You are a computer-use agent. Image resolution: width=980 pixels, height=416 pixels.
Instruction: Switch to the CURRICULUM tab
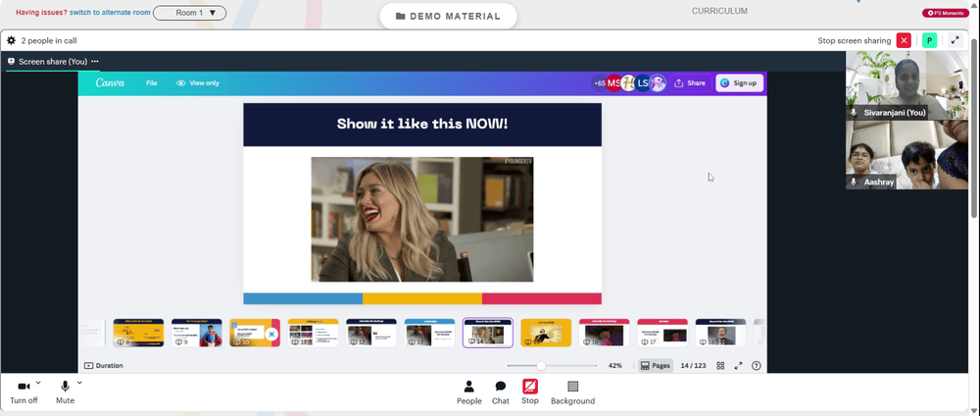coord(719,11)
